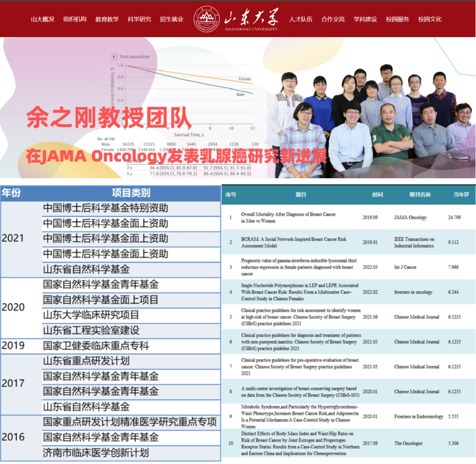Click the 项目类别 column header
476x464 pixels.
(131, 193)
